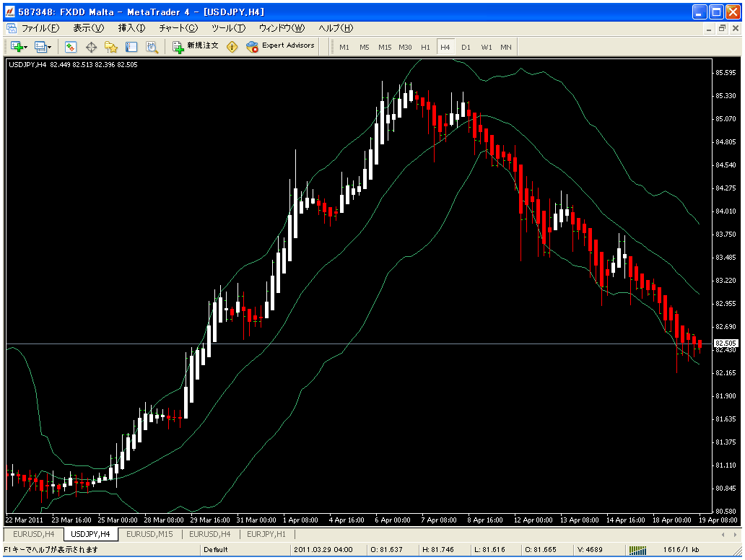Close the inner chart window
Viewport: 745px width, 560px height.
coord(736,28)
